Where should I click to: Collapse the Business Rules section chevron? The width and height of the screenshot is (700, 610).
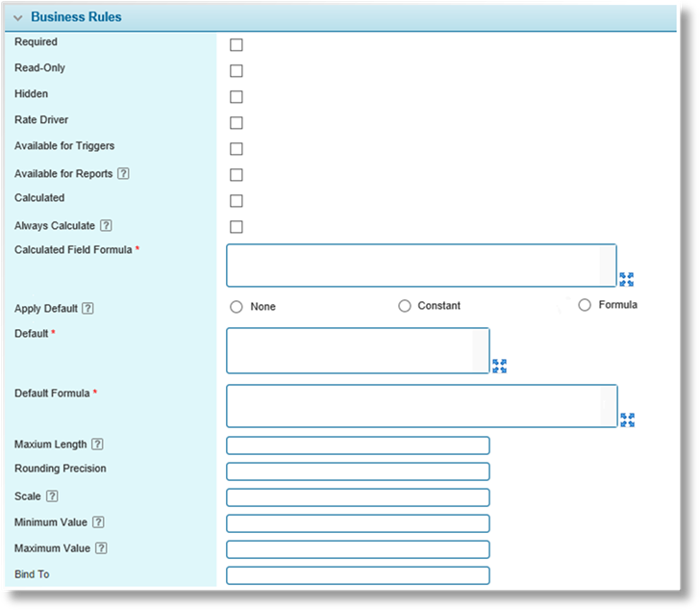(x=18, y=18)
